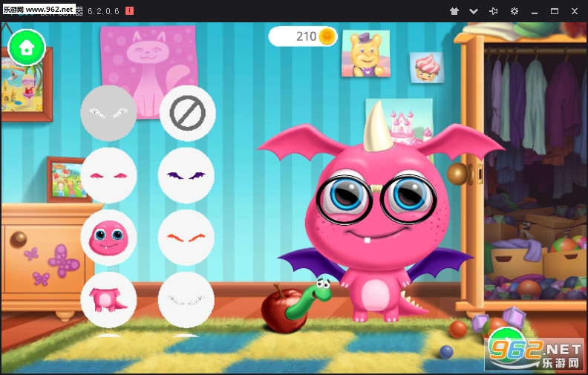Image resolution: width=588 pixels, height=375 pixels.
Task: Choose the orange eyebrows style
Action: coord(187,238)
